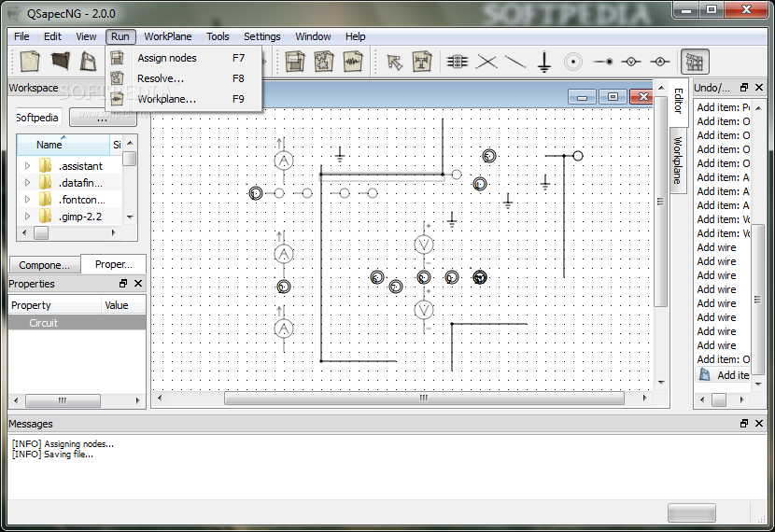The image size is (775, 532).
Task: Click the Workplane plot toolbar icon
Action: (353, 62)
